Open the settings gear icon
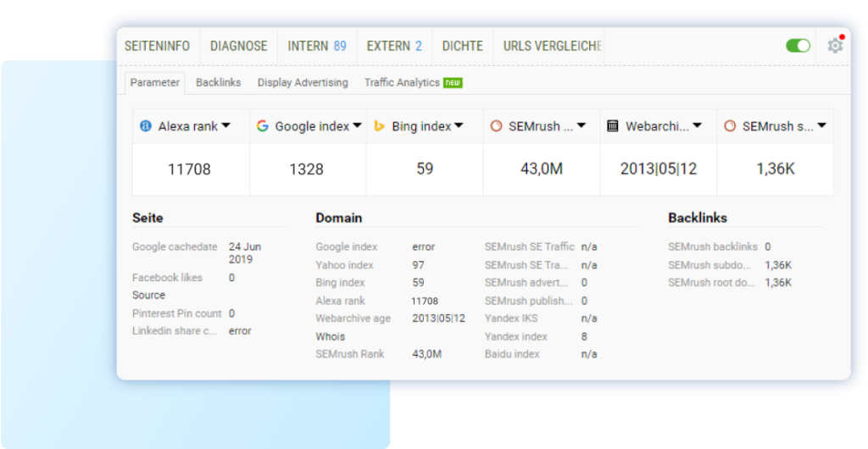868x449 pixels. [835, 46]
